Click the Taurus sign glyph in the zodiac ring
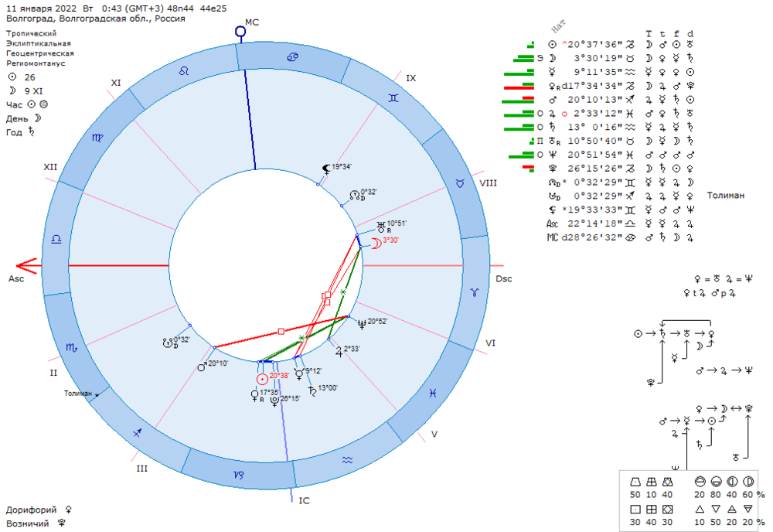773x532 pixels. (460, 183)
